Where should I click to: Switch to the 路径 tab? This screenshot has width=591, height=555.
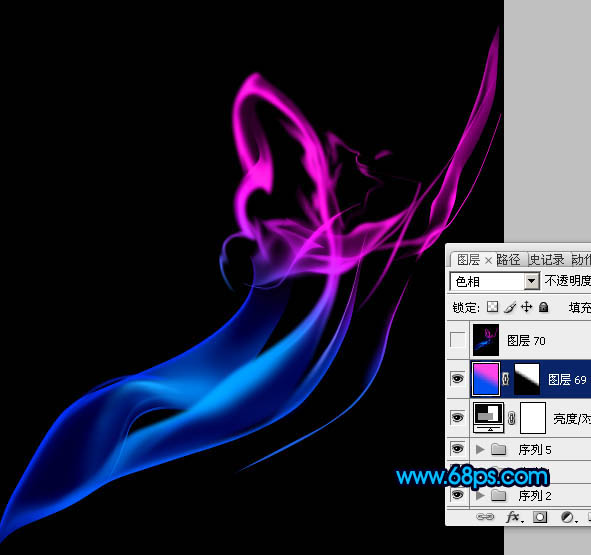pos(508,260)
